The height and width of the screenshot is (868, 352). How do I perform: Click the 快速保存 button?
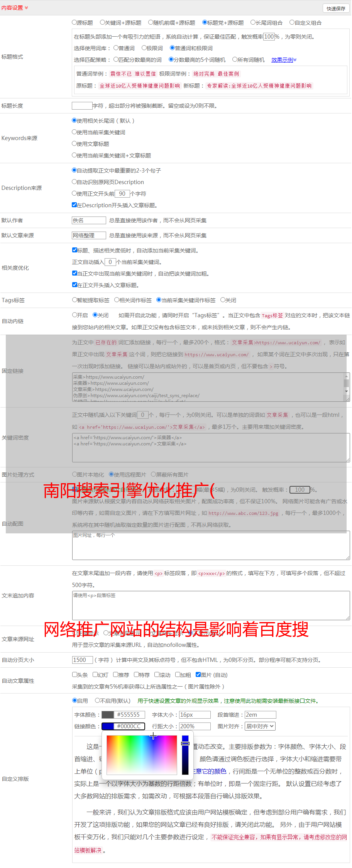coord(336,8)
